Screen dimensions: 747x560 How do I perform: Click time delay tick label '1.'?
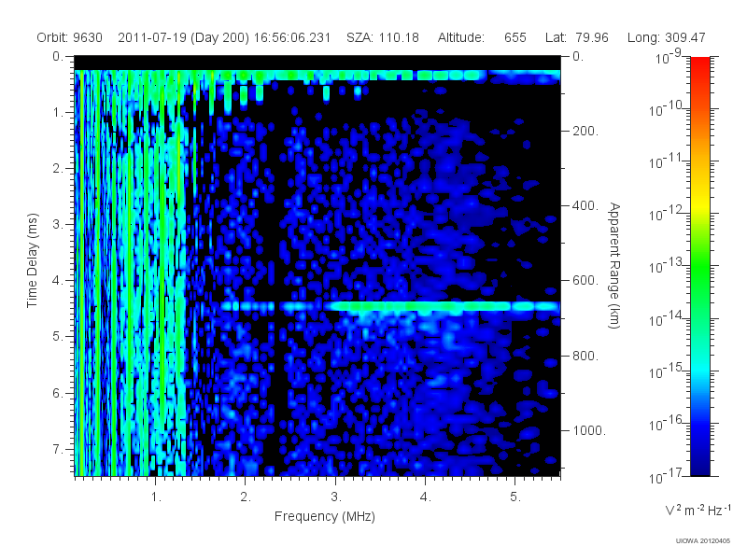[58, 113]
